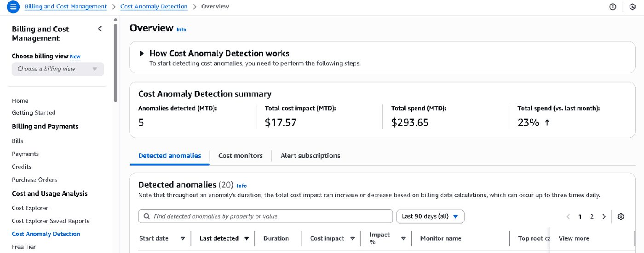
Task: Click the Cost and Usage Analysis section heading
Action: coord(50,194)
